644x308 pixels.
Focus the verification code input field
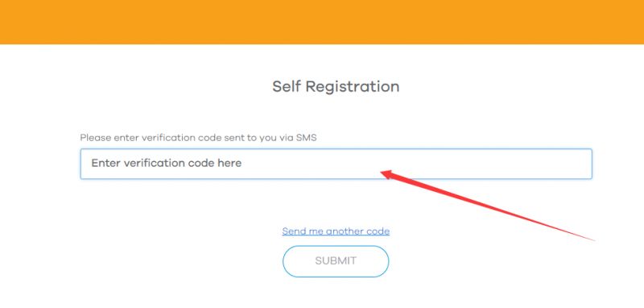[336, 164]
